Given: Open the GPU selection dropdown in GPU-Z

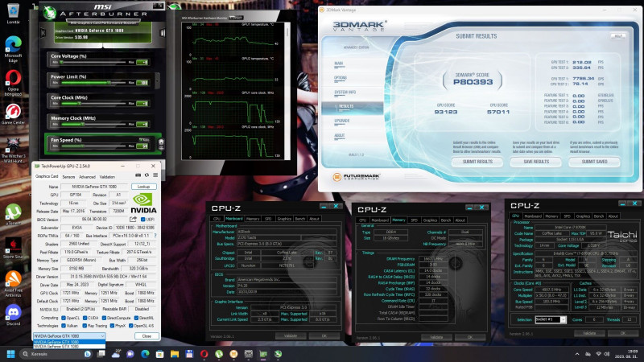Looking at the screenshot, I should (x=69, y=336).
